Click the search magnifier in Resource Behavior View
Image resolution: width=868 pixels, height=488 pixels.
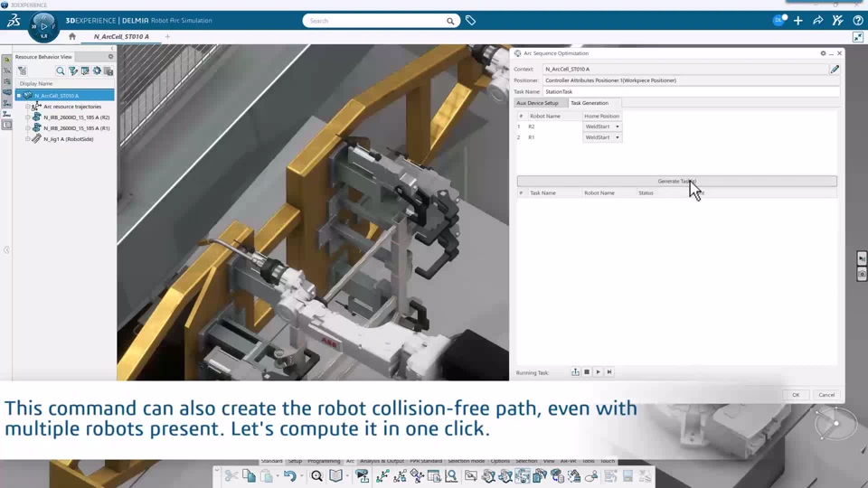tap(61, 70)
